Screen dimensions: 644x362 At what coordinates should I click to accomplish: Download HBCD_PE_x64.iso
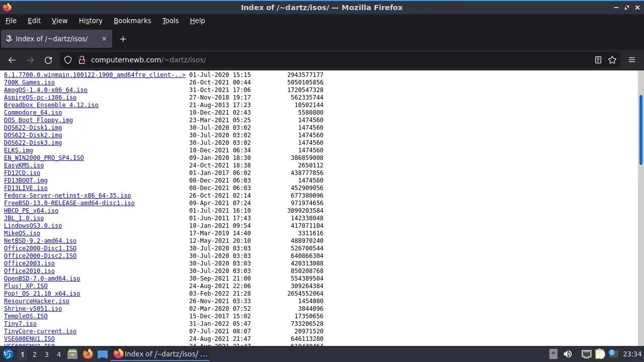point(31,211)
